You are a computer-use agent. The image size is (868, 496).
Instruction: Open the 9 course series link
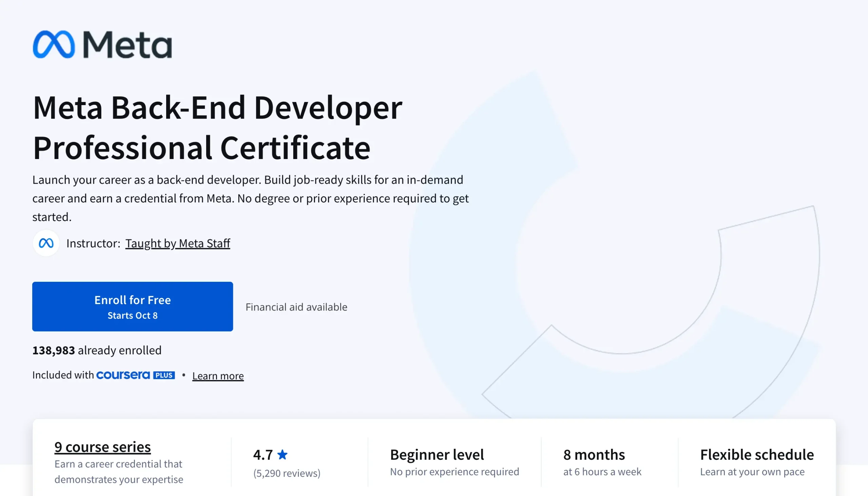(x=102, y=447)
